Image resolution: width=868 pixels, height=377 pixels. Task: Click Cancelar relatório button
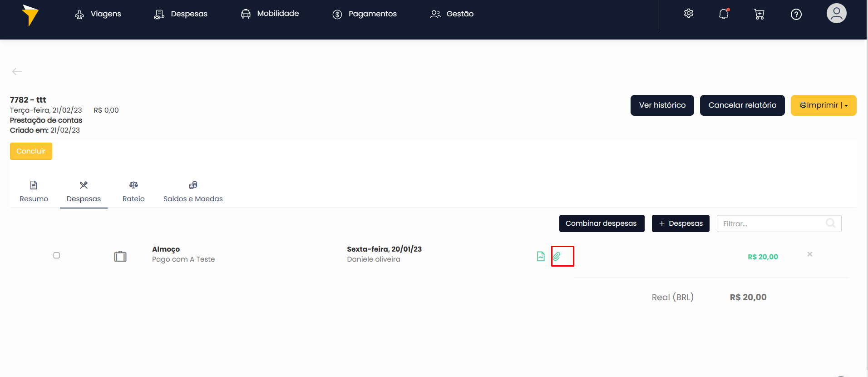pos(742,105)
